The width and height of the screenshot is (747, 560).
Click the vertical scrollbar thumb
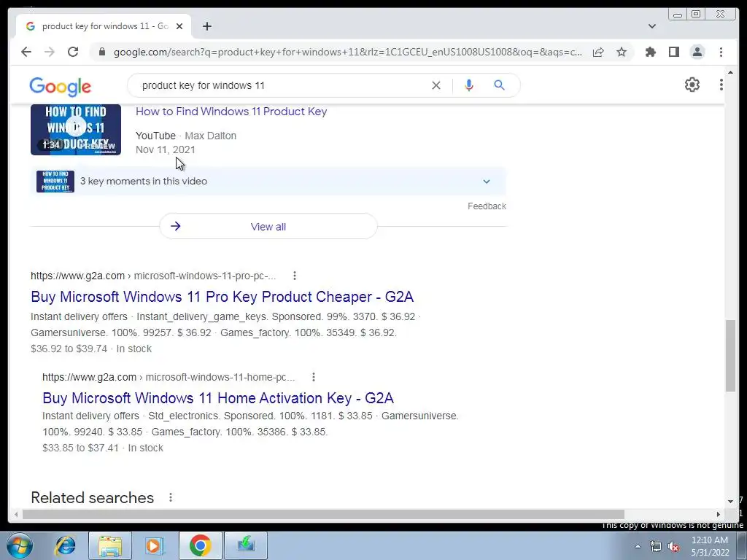coord(730,356)
